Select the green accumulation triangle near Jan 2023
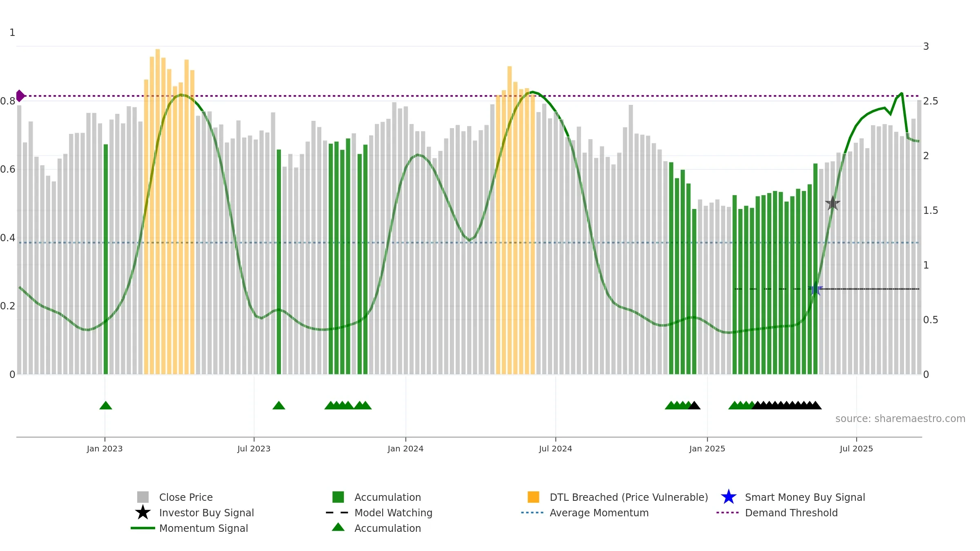This screenshot has height=551, width=980. point(106,405)
